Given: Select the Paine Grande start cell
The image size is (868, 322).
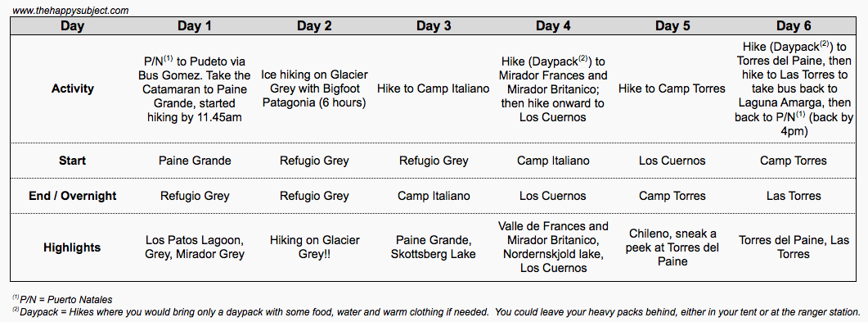Looking at the screenshot, I should tap(195, 161).
